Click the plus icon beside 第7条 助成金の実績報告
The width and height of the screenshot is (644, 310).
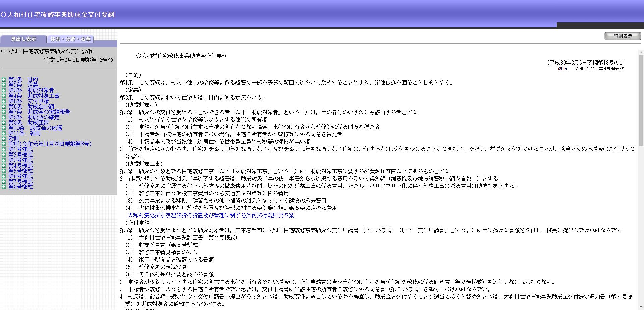coord(3,112)
